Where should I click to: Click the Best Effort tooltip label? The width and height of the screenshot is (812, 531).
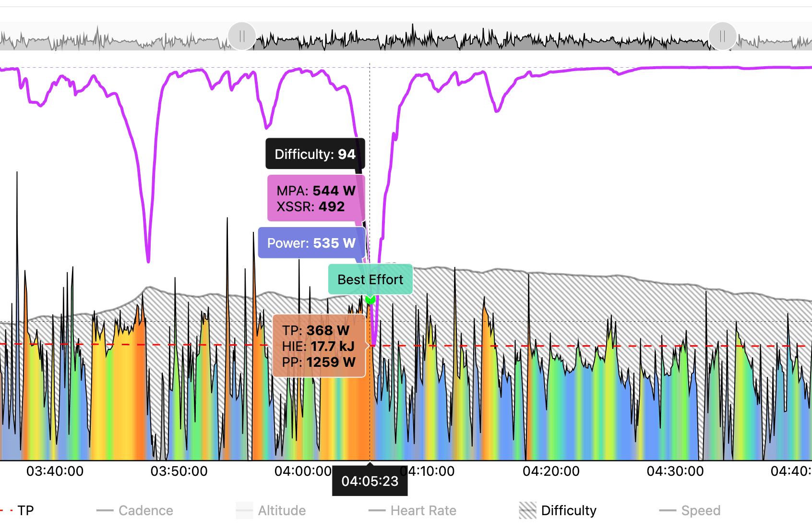point(370,279)
